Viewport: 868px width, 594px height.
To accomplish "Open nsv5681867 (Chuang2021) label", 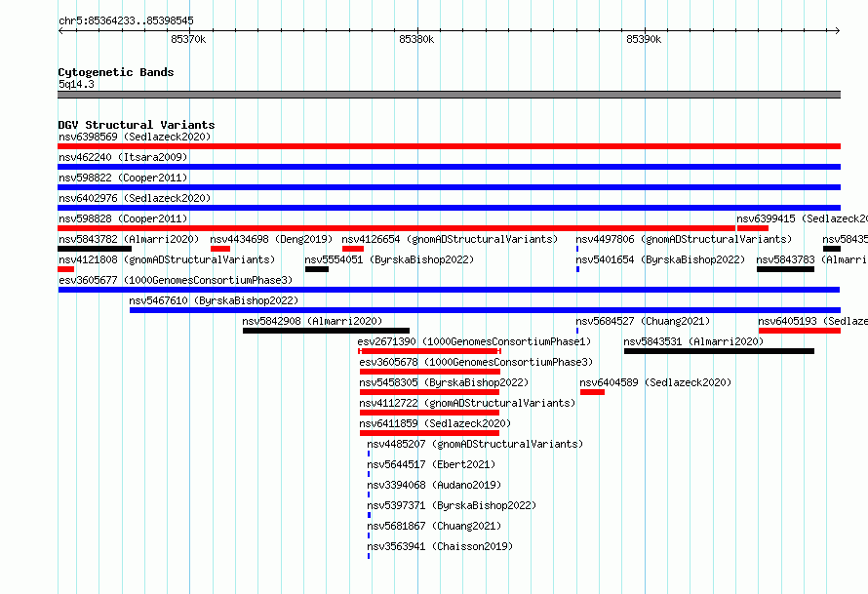I will click(x=434, y=526).
